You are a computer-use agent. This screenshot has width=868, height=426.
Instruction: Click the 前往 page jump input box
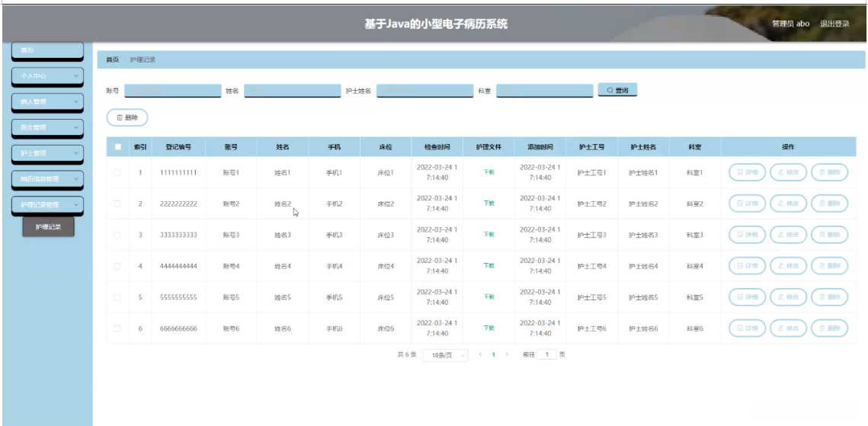tap(547, 354)
